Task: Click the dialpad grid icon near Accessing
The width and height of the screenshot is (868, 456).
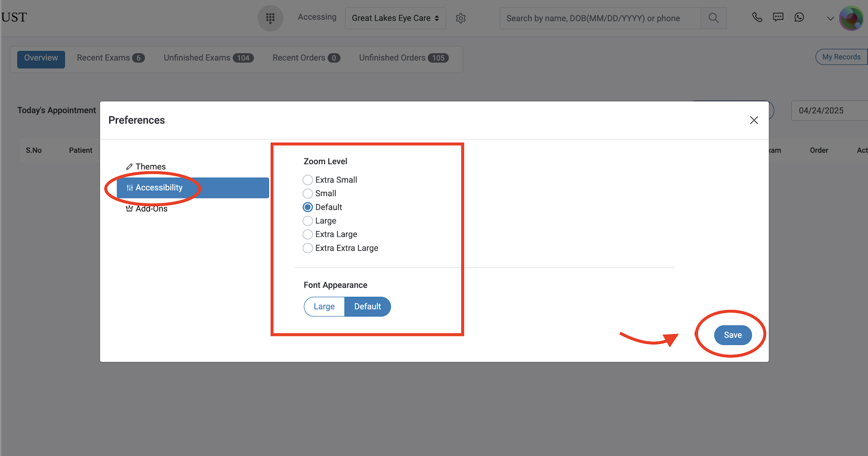Action: [x=270, y=18]
